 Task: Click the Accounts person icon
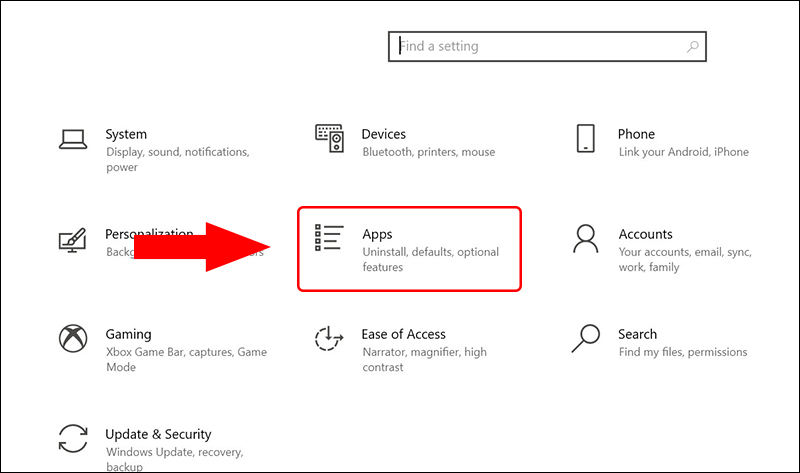[586, 239]
